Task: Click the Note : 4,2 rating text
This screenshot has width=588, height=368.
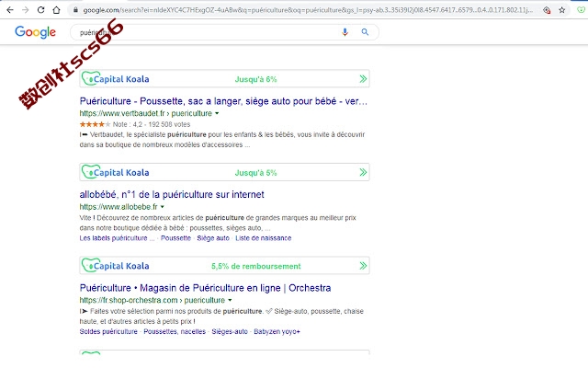Action: click(x=128, y=124)
